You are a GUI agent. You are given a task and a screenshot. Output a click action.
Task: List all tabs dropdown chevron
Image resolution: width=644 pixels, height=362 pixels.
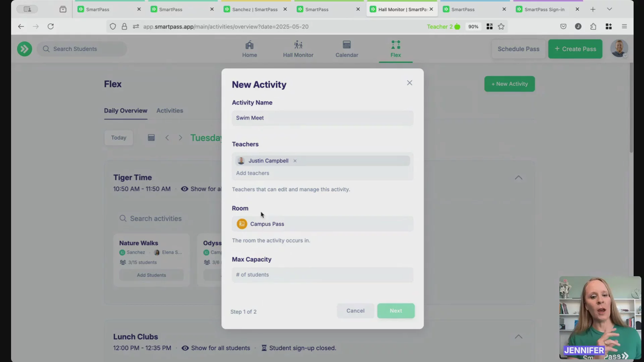click(x=609, y=9)
